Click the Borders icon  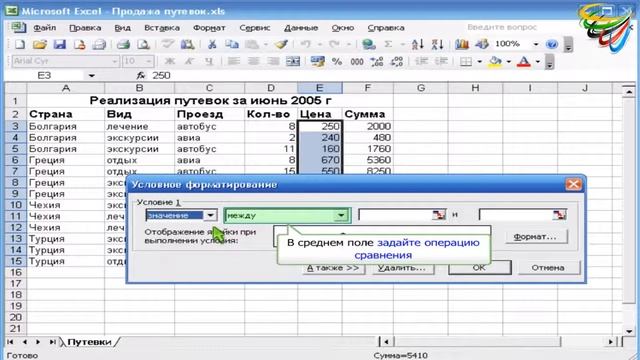point(466,61)
